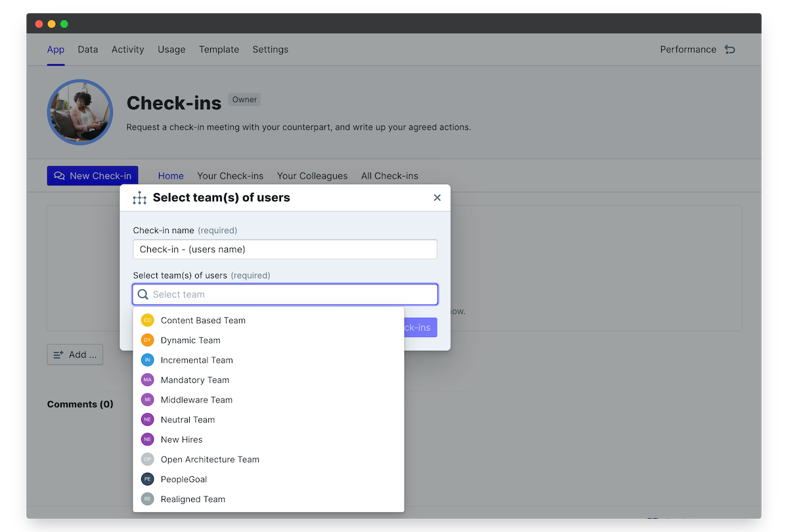Open the Settings tab
This screenshot has height=532, width=788.
pyautogui.click(x=271, y=49)
